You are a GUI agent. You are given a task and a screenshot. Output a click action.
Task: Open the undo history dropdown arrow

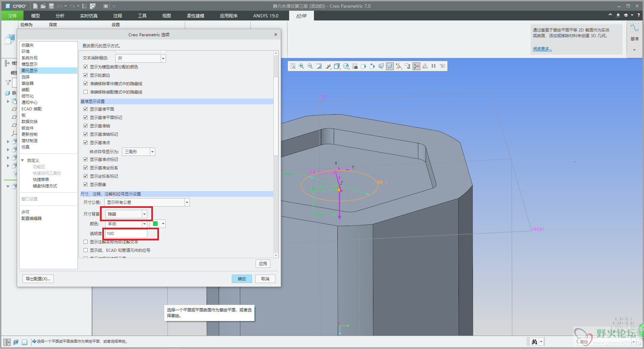click(65, 6)
